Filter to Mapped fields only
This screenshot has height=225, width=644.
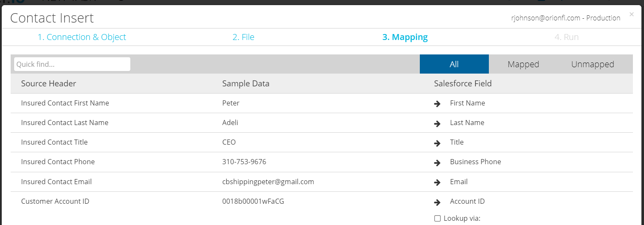click(x=523, y=64)
